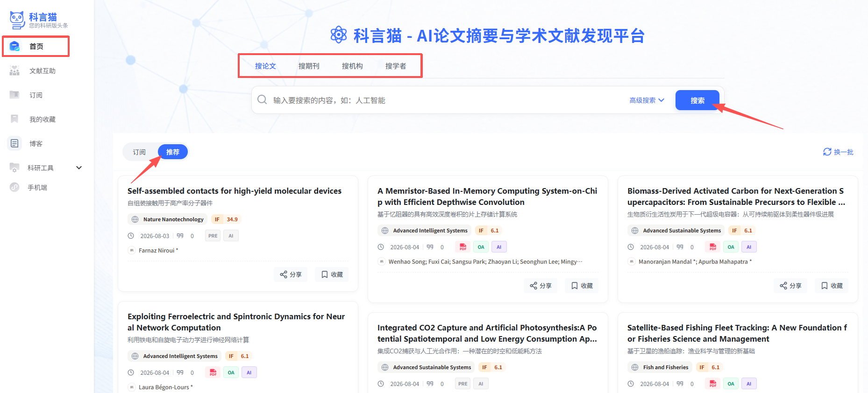This screenshot has width=868, height=393.
Task: Select the 搜学者 search tab
Action: pyautogui.click(x=396, y=66)
